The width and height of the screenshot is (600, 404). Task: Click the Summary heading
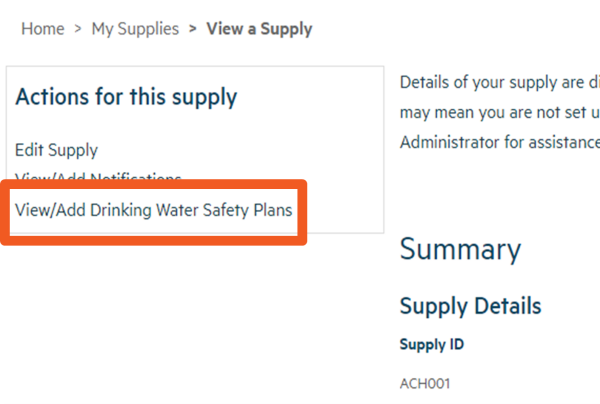[460, 250]
